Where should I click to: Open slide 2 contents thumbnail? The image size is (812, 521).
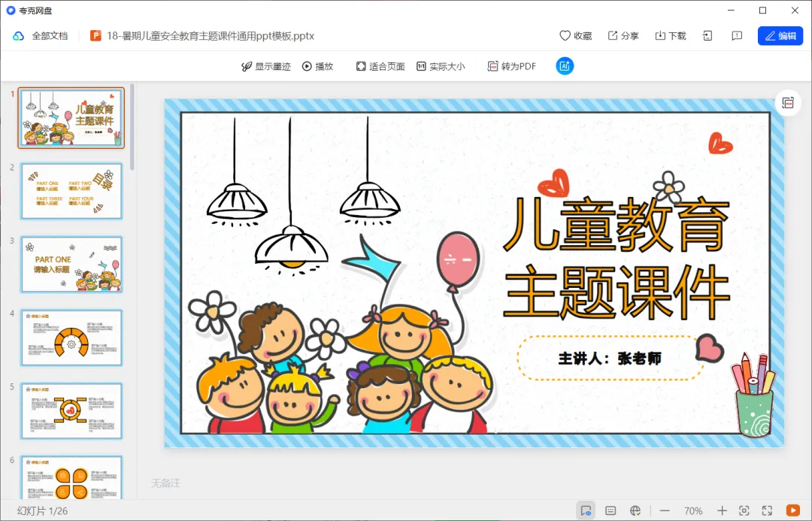coord(71,191)
